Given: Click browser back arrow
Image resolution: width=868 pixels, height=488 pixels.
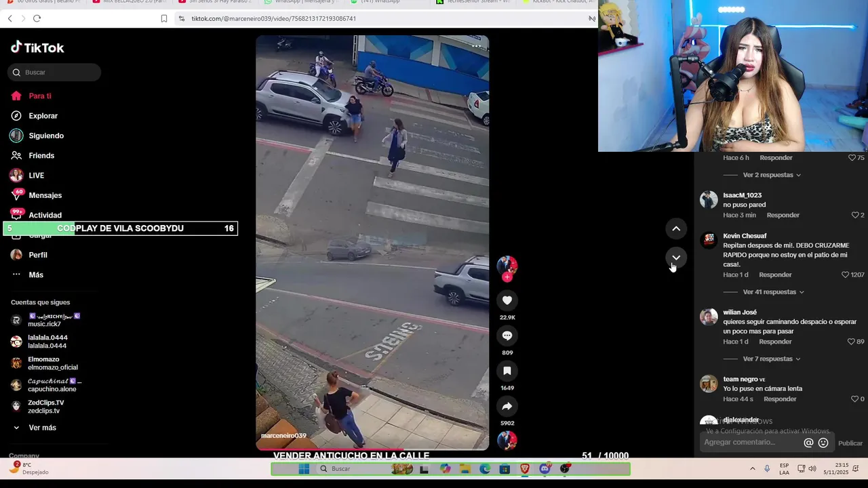Looking at the screenshot, I should tap(9, 18).
